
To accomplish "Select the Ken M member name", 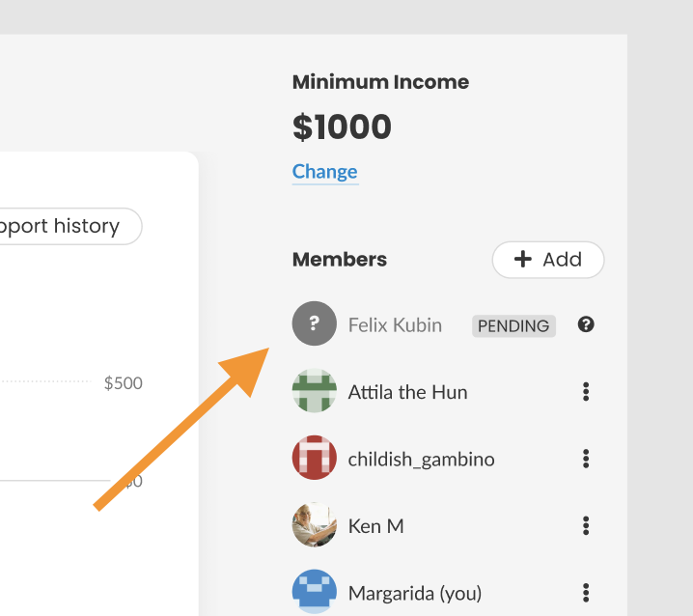I will [376, 526].
